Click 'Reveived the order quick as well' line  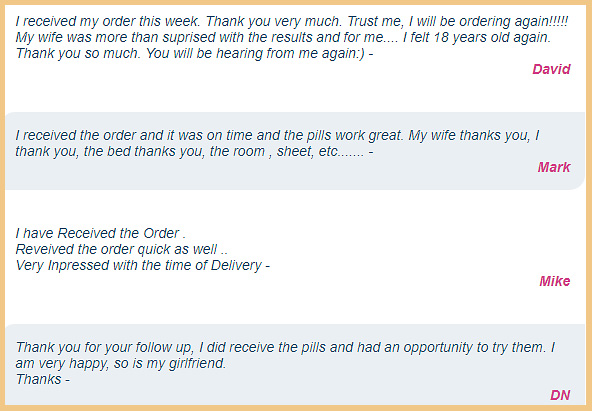(x=122, y=249)
